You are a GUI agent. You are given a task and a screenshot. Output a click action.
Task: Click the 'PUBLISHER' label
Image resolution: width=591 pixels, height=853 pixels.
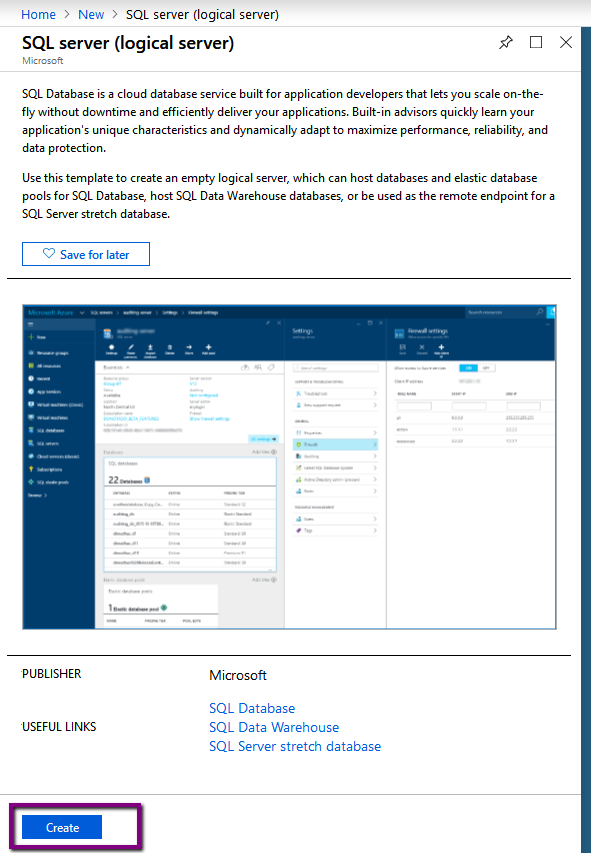click(52, 673)
